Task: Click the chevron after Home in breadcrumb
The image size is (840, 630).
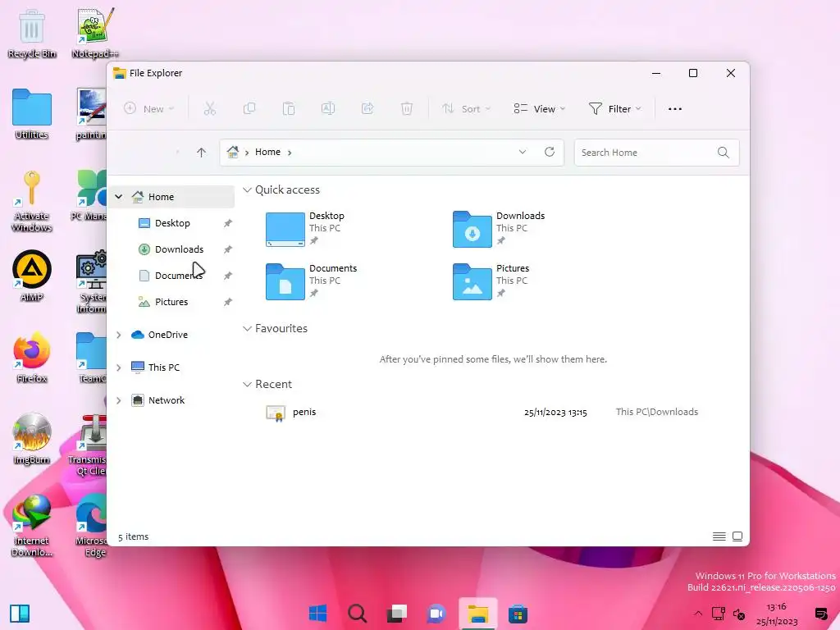Action: [290, 153]
